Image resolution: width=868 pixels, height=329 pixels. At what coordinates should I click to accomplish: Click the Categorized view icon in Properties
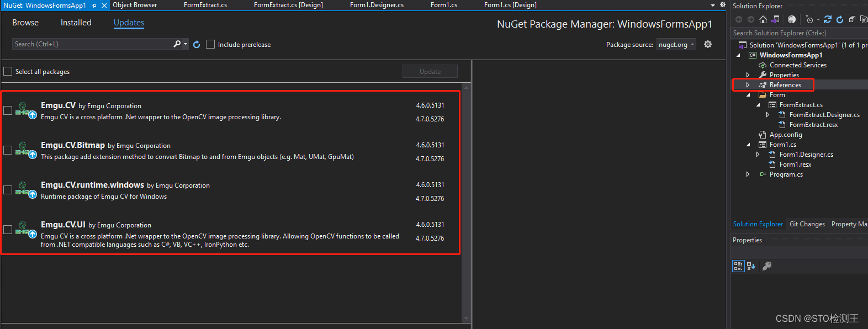[738, 266]
